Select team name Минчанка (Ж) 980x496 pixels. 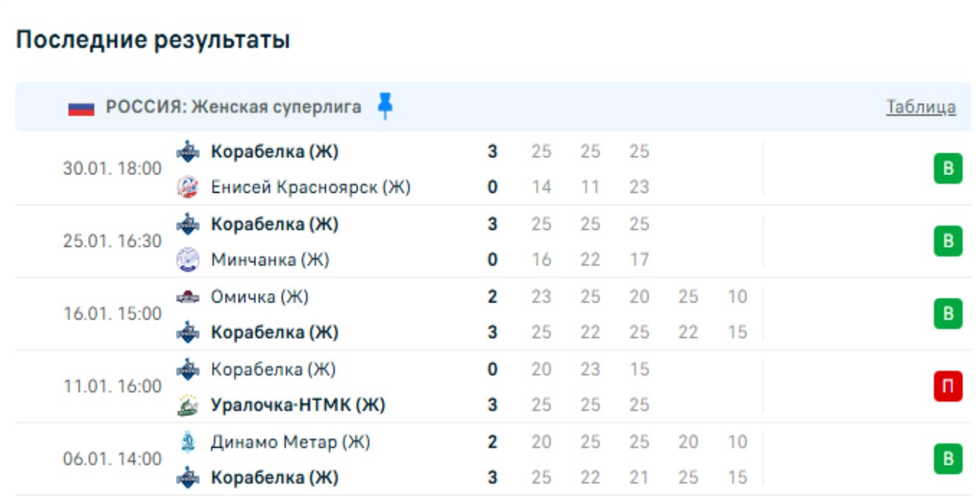tap(270, 260)
